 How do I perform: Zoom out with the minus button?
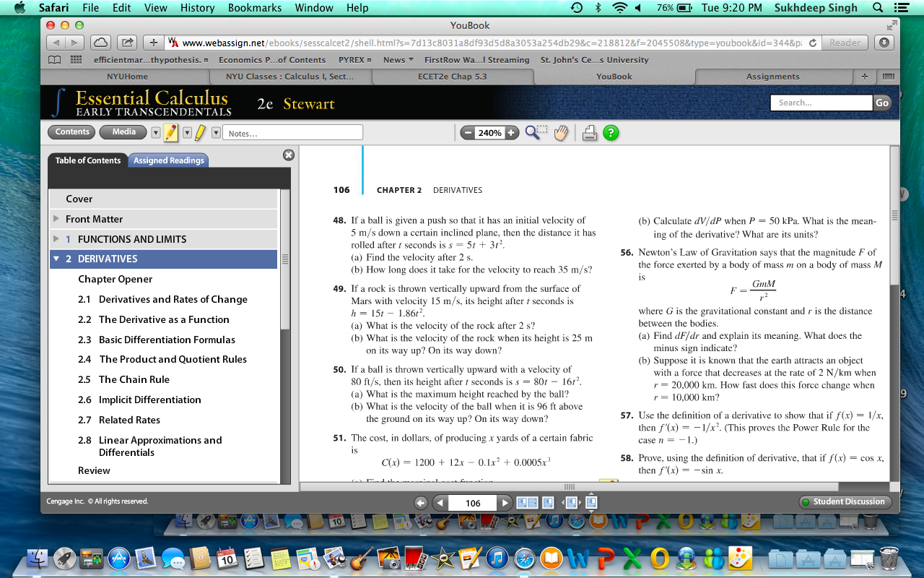[x=468, y=133]
